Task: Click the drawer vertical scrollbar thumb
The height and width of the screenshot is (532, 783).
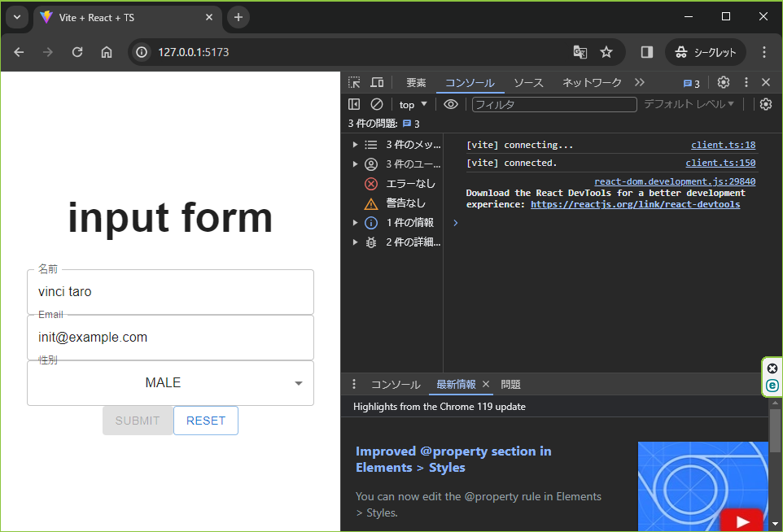Action: tap(775, 430)
